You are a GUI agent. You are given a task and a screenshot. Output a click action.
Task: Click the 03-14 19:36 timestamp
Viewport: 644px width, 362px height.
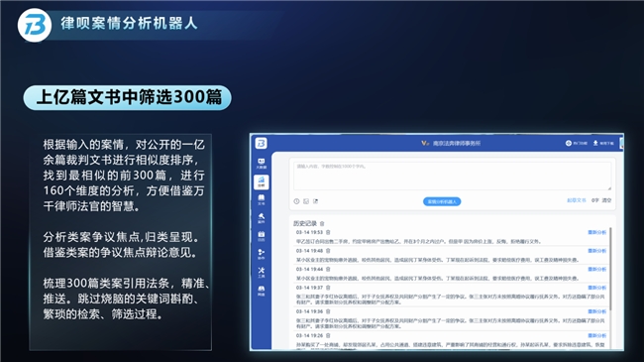[x=310, y=311]
